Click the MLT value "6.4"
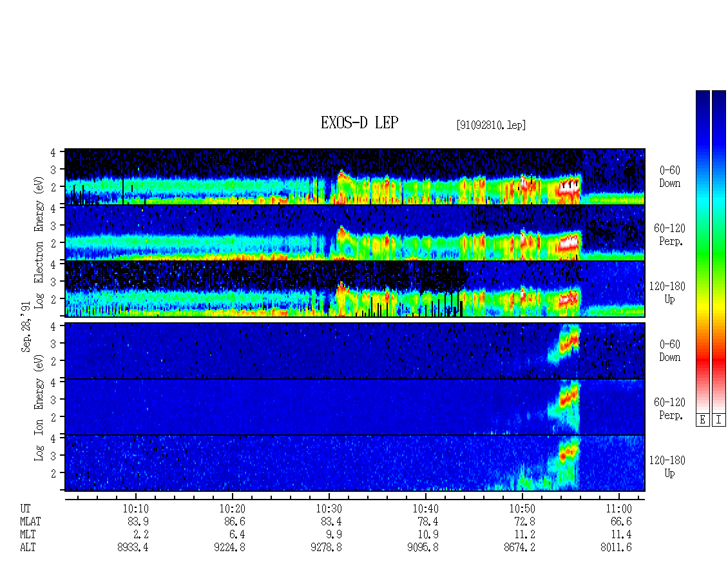728x564 pixels. point(237,535)
